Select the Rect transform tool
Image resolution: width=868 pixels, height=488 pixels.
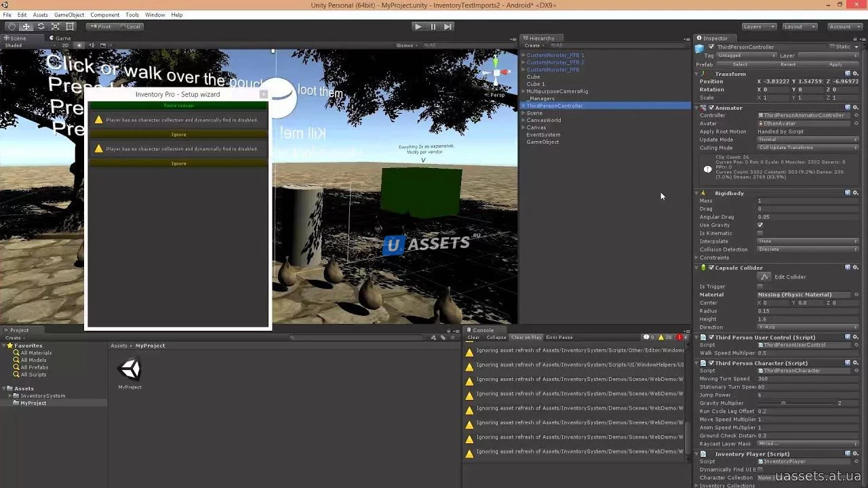(70, 26)
